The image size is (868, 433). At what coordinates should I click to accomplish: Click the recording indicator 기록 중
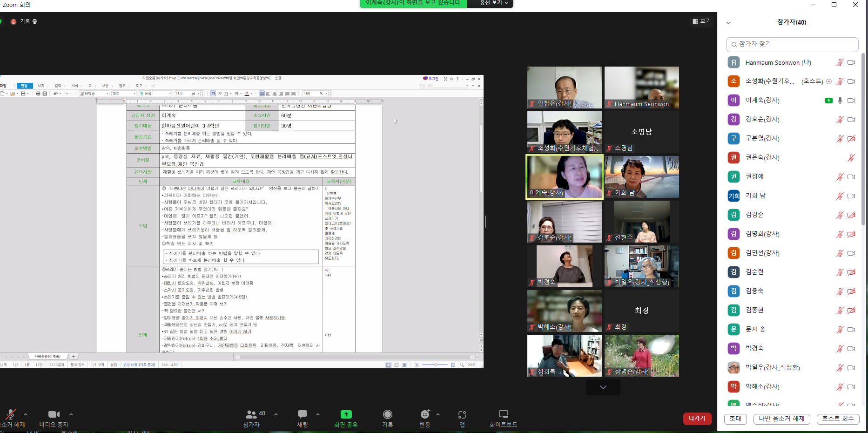tap(24, 21)
